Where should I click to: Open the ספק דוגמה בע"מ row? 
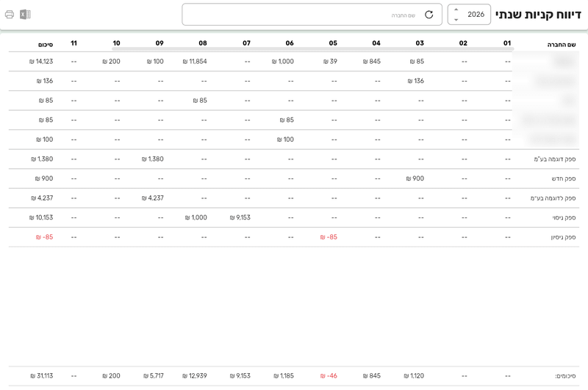click(x=294, y=159)
